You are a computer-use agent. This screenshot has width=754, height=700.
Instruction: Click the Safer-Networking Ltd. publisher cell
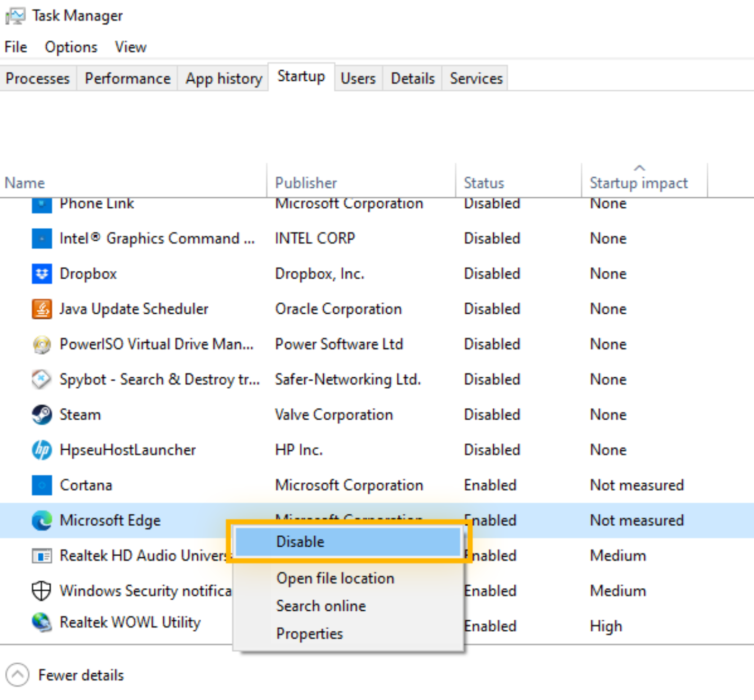tap(348, 379)
